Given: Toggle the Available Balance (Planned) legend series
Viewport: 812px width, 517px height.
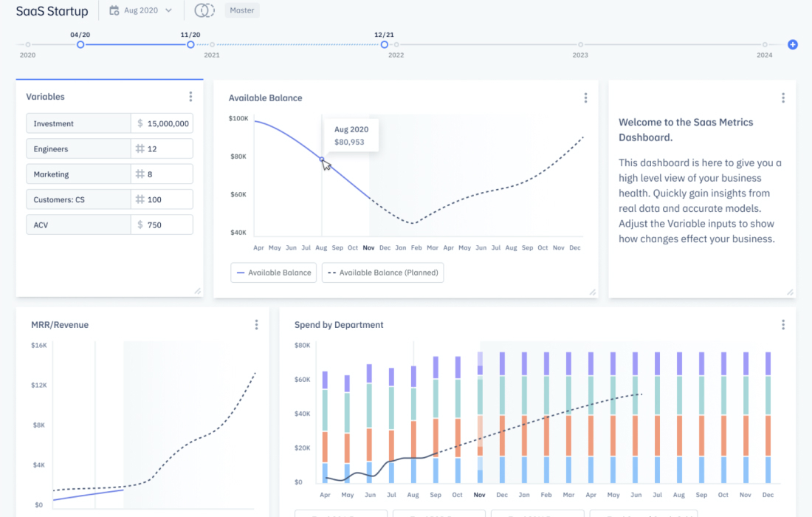Looking at the screenshot, I should (382, 273).
